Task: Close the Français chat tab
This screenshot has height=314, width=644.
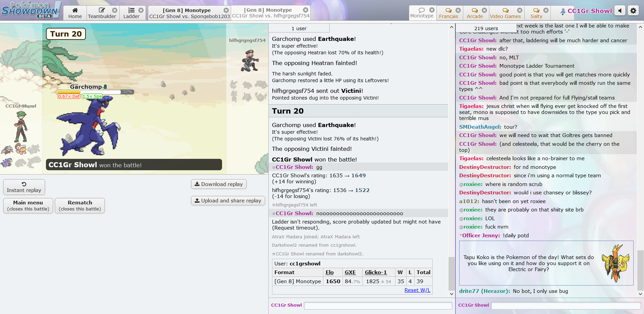Action: pyautogui.click(x=458, y=10)
